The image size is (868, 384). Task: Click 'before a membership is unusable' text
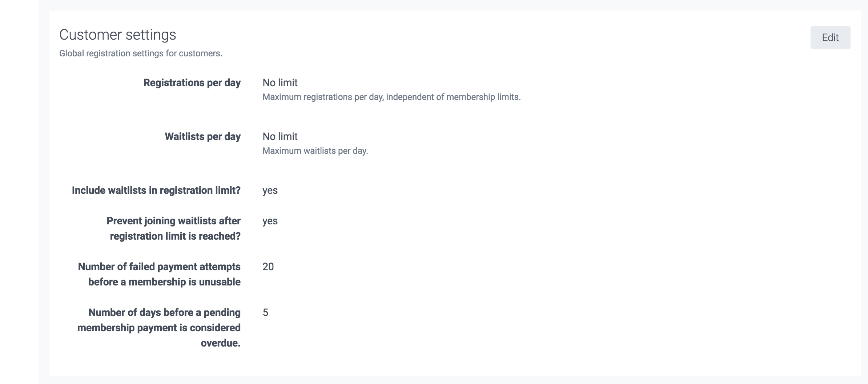click(164, 282)
